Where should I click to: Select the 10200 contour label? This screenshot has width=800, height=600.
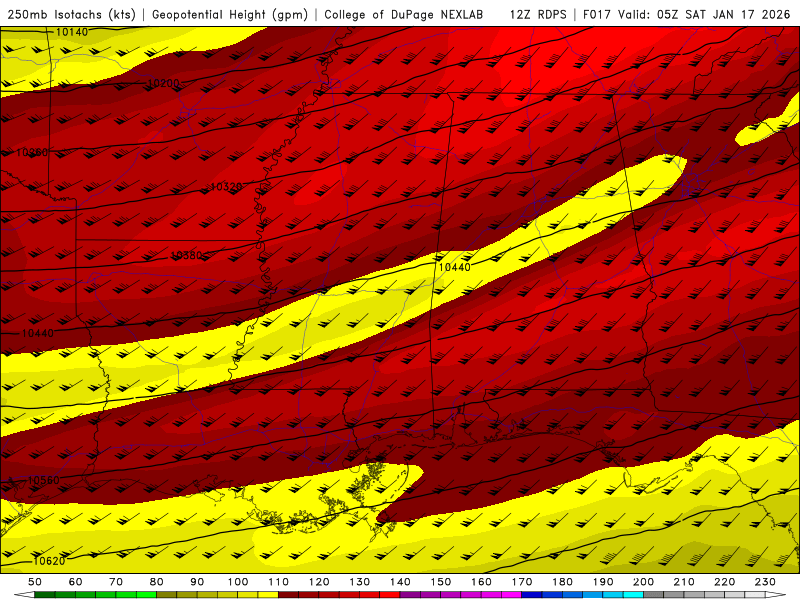coord(163,83)
